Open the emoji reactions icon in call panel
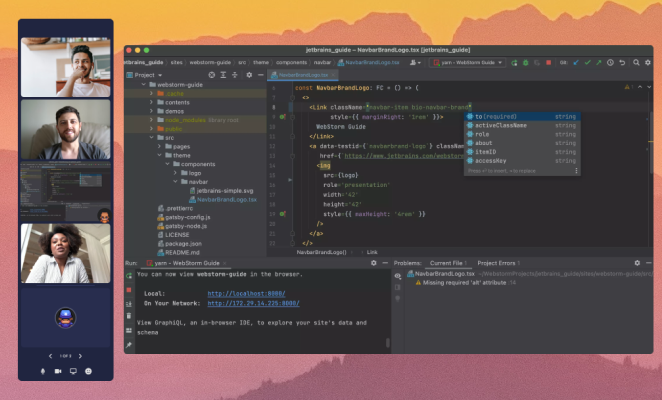The width and height of the screenshot is (662, 400). (88, 371)
